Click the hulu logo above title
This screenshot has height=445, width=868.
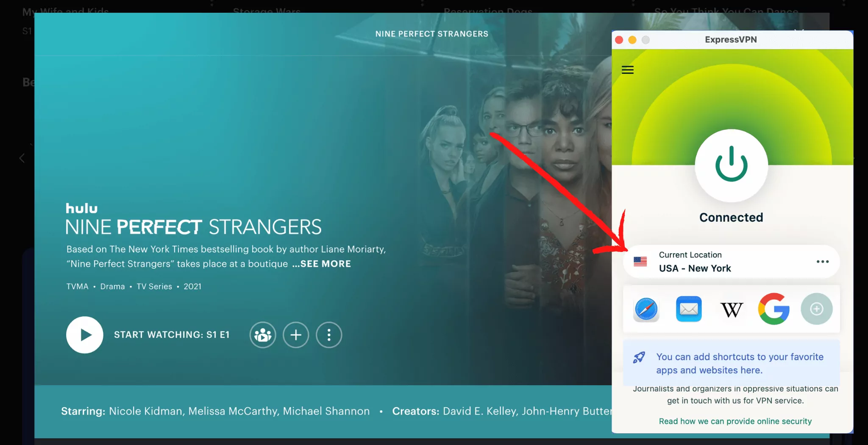tap(81, 208)
